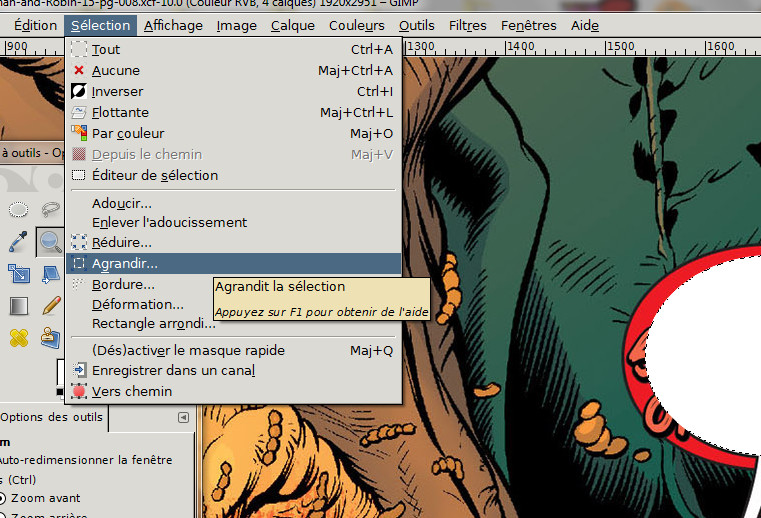Open the Couleurs menu
Viewport: 761px width, 518px height.
coord(357,25)
